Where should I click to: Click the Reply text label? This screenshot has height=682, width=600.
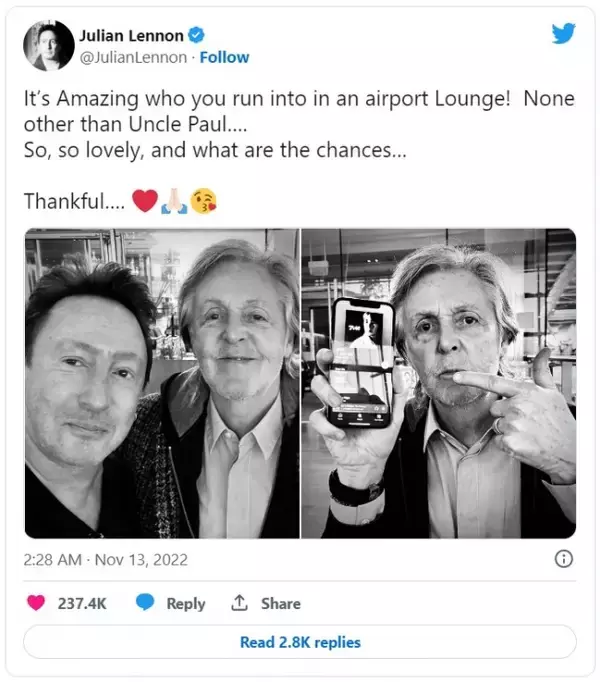pyautogui.click(x=185, y=603)
